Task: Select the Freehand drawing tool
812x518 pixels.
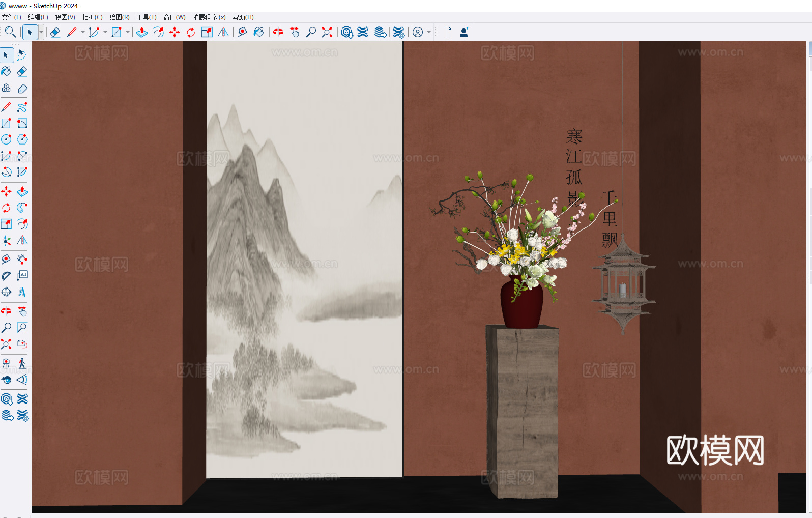Action: [x=22, y=107]
